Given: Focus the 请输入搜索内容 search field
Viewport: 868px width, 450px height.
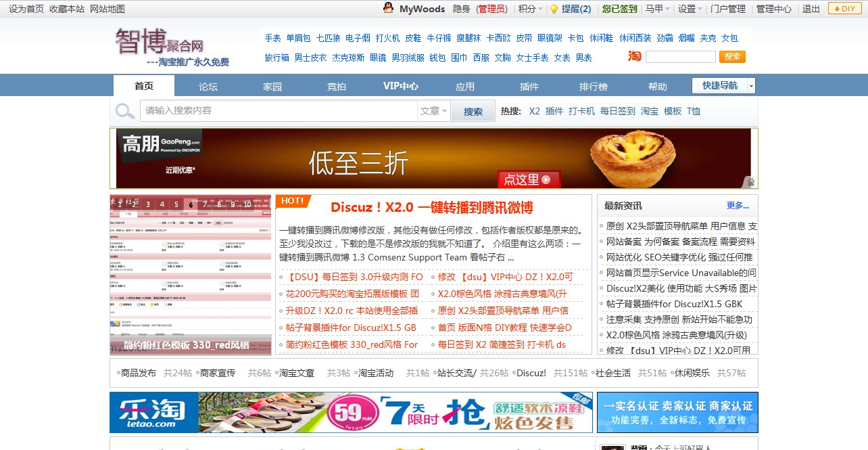Looking at the screenshot, I should (279, 111).
